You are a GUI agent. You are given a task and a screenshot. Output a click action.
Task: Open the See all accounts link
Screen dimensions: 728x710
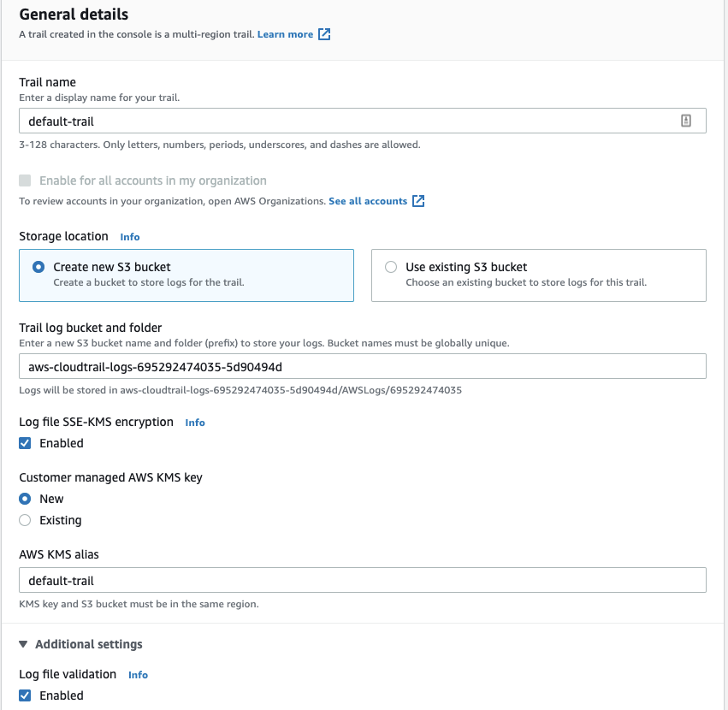(x=368, y=201)
